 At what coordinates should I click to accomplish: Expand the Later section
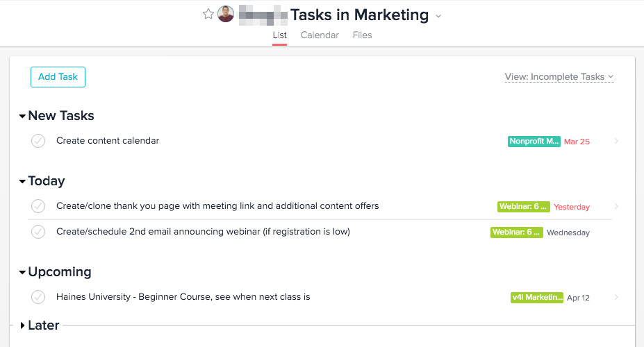pos(23,325)
